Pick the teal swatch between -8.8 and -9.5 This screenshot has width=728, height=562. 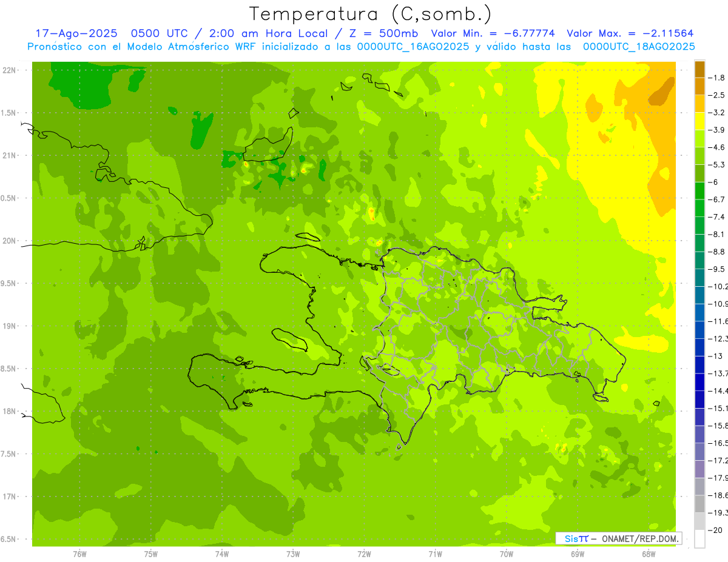[x=699, y=260]
